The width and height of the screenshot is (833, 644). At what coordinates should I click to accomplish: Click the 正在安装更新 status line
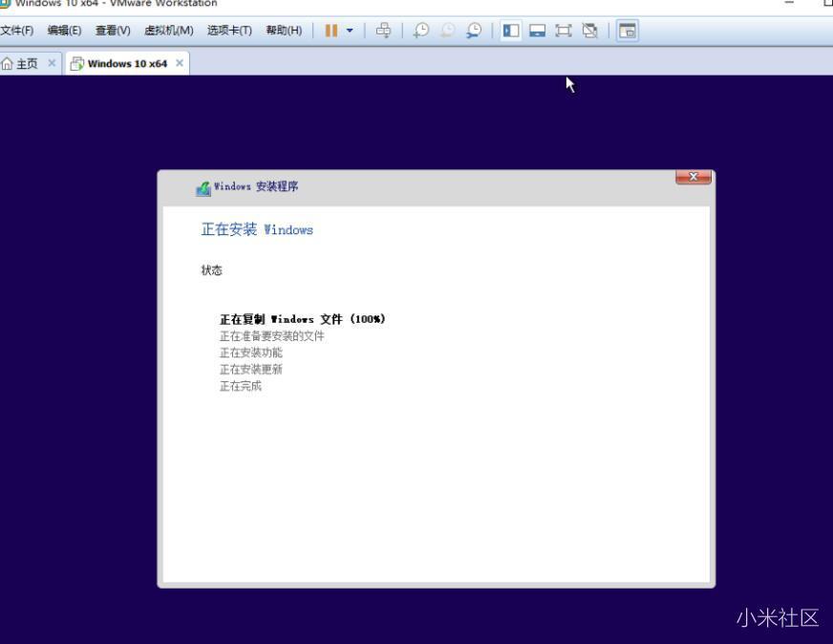click(250, 369)
